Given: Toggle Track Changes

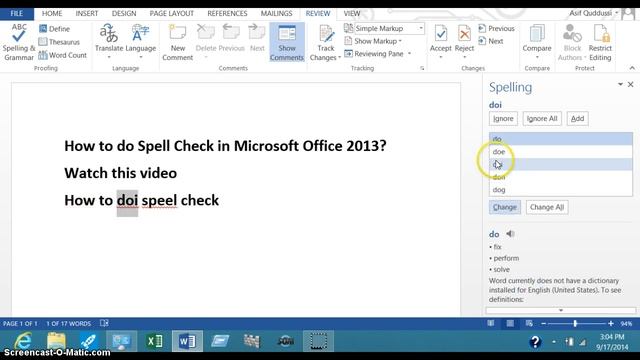Looking at the screenshot, I should click(325, 42).
